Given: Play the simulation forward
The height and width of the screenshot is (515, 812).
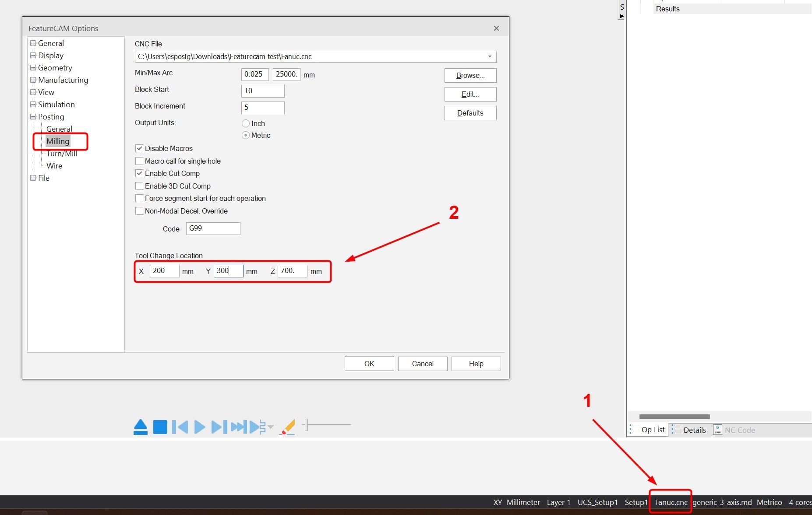Looking at the screenshot, I should 199,427.
